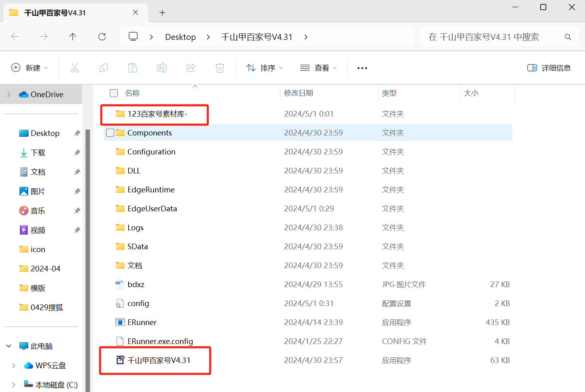The image size is (585, 392).
Task: Click the search magnifier icon
Action: pyautogui.click(x=568, y=37)
